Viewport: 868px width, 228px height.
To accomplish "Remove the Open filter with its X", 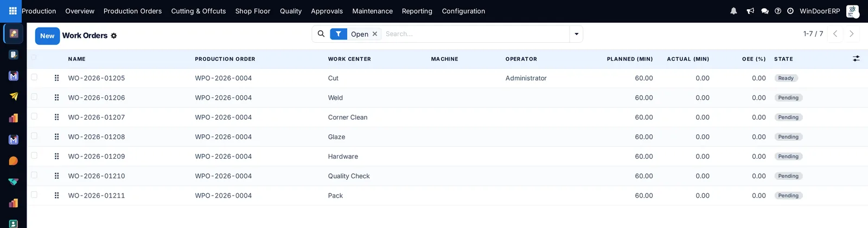I will 375,34.
